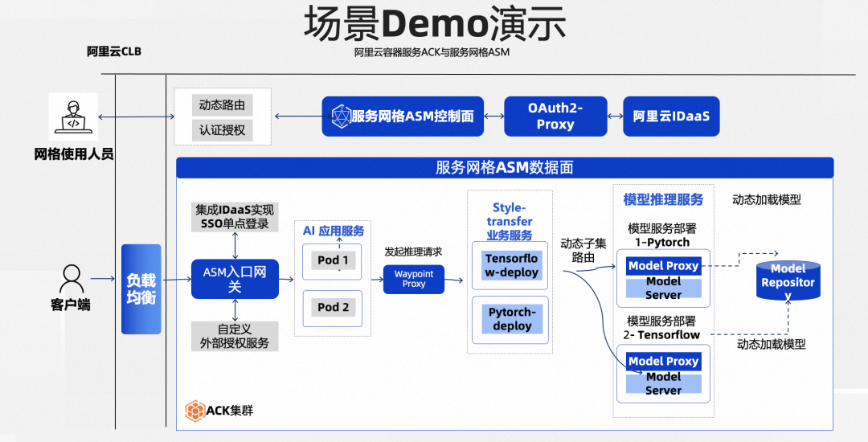This screenshot has width=868, height=442.
Task: Select the 动态路由 label
Action: 222,105
